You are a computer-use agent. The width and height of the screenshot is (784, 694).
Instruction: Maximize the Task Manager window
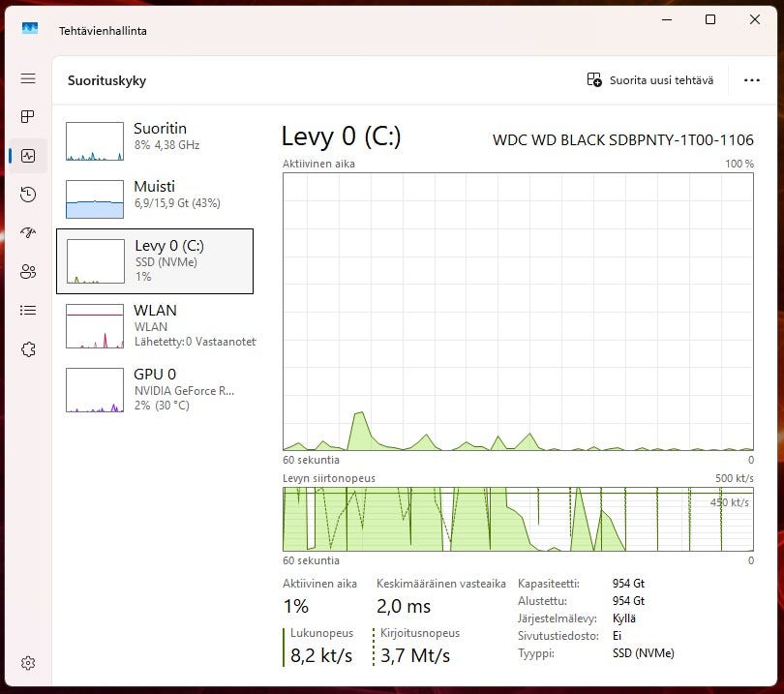point(710,20)
